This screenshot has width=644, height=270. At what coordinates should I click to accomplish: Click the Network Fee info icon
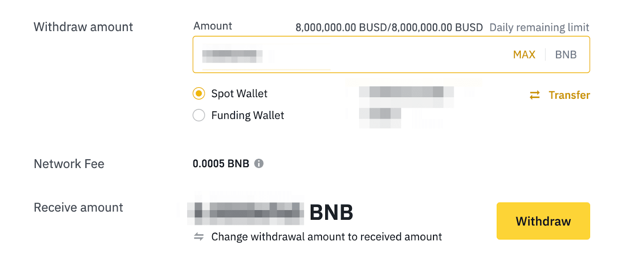click(259, 164)
